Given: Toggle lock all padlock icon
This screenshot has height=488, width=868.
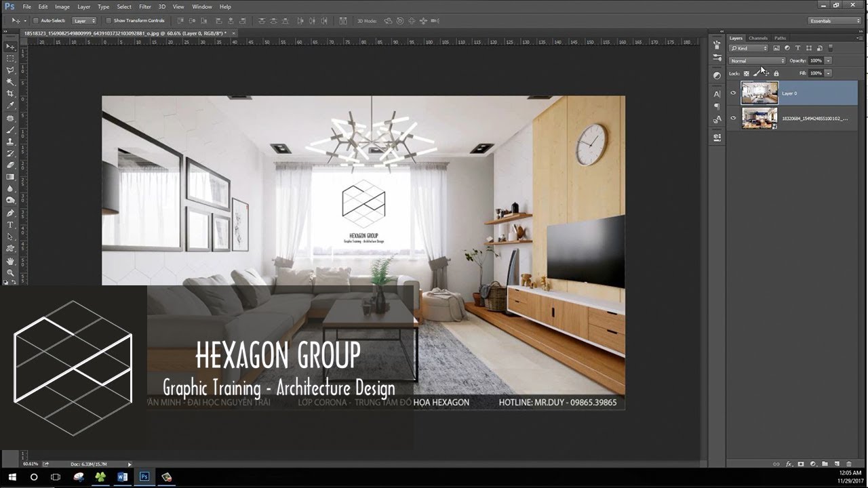Looking at the screenshot, I should tap(776, 73).
